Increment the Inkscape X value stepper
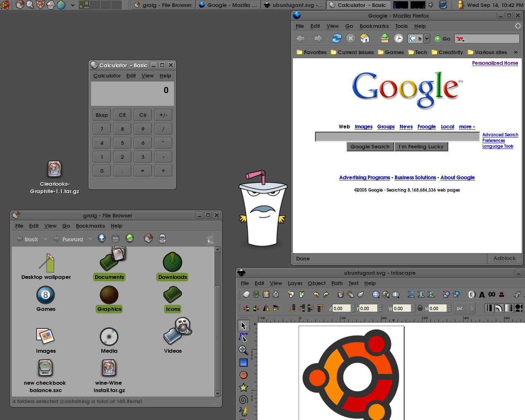Viewport: 525px width, 420px height. tap(354, 306)
